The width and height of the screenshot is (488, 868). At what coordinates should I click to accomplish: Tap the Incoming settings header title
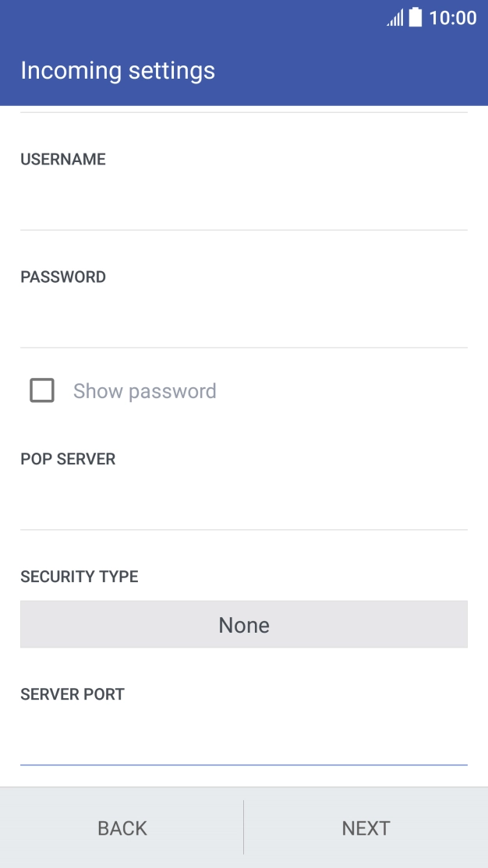[x=118, y=71]
